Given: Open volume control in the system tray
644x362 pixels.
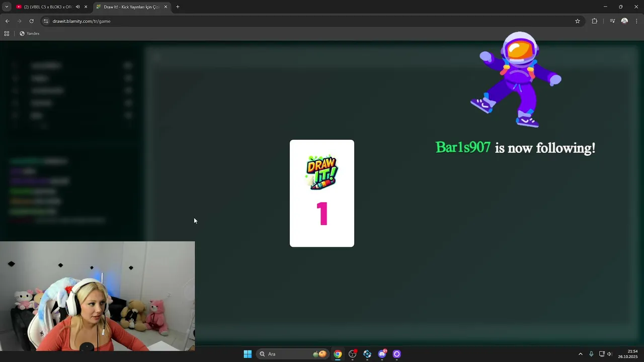Looking at the screenshot, I should coord(610,354).
